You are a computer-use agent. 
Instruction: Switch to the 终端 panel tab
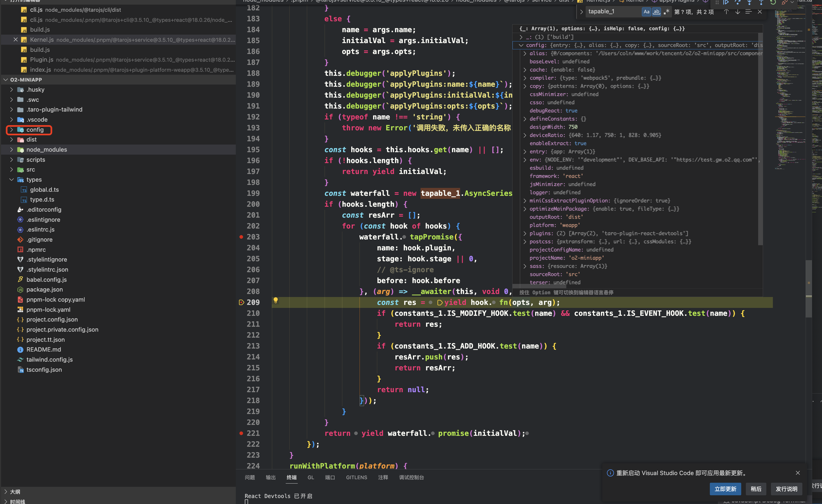coord(291,477)
